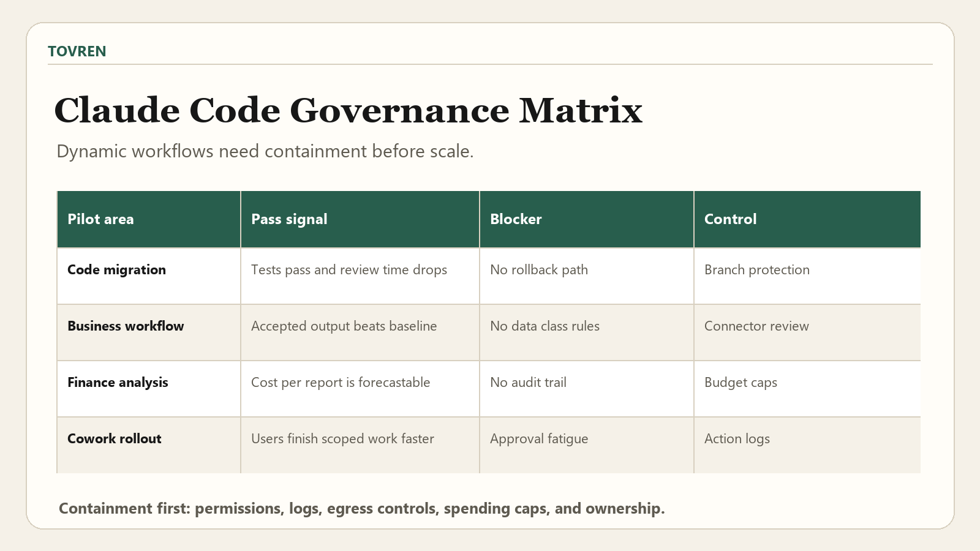This screenshot has height=551, width=980.
Task: Click the Pass signal column header
Action: [360, 219]
